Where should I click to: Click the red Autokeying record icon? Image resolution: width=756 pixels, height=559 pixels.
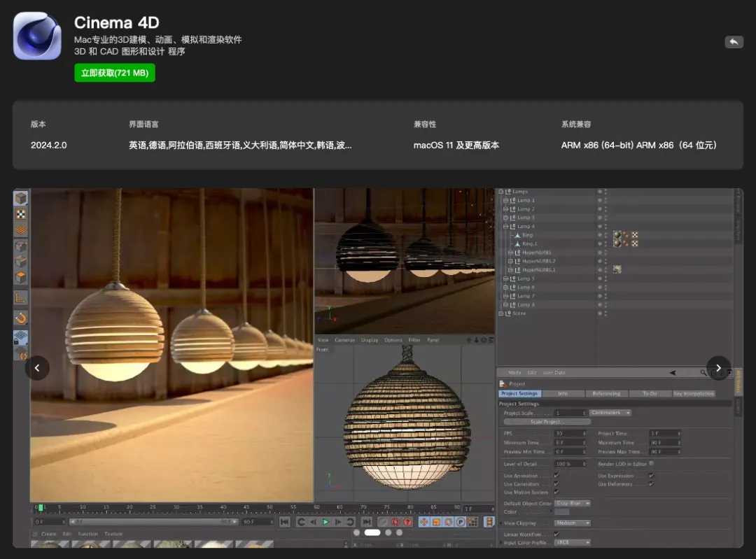[395, 522]
